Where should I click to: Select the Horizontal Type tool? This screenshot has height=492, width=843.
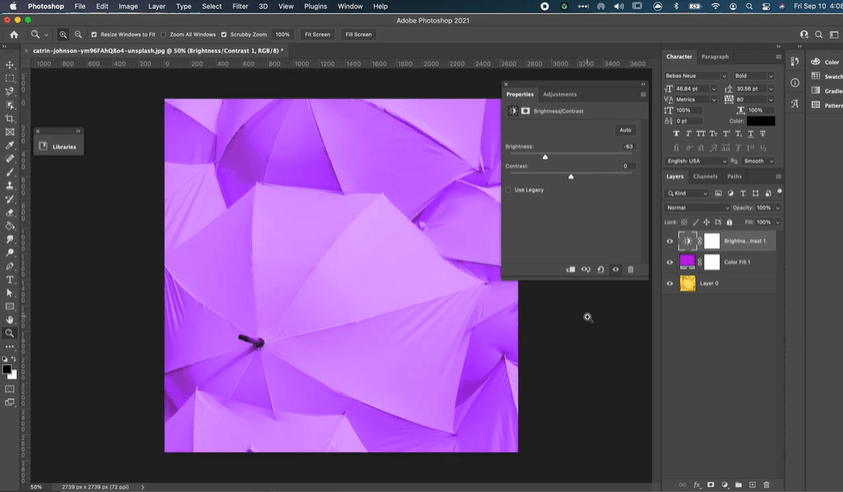click(x=10, y=280)
